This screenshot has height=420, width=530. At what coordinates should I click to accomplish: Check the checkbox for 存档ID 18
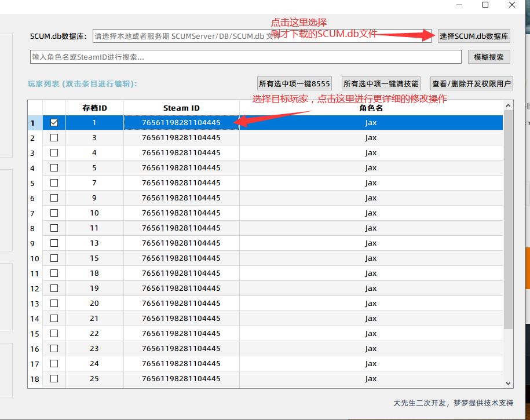click(54, 273)
